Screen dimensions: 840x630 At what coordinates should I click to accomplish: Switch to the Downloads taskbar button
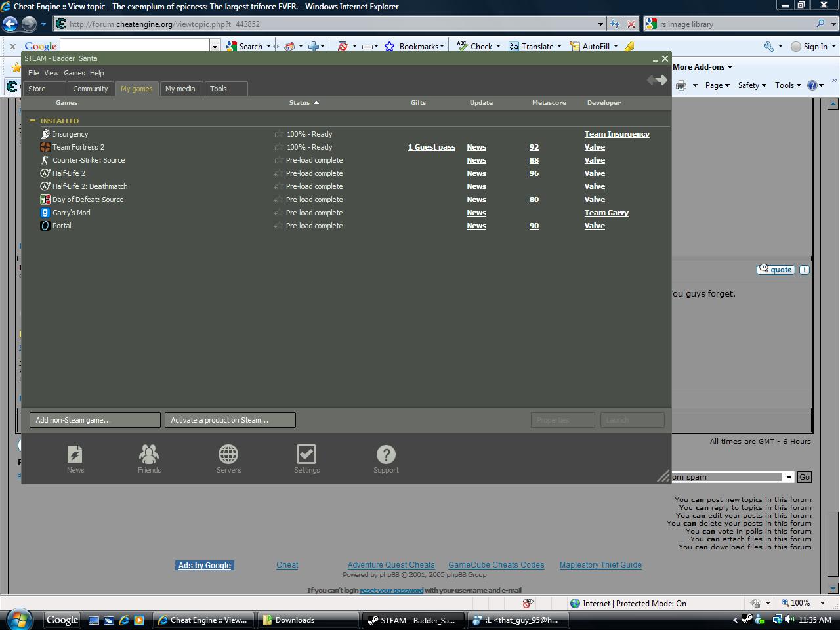pyautogui.click(x=308, y=620)
